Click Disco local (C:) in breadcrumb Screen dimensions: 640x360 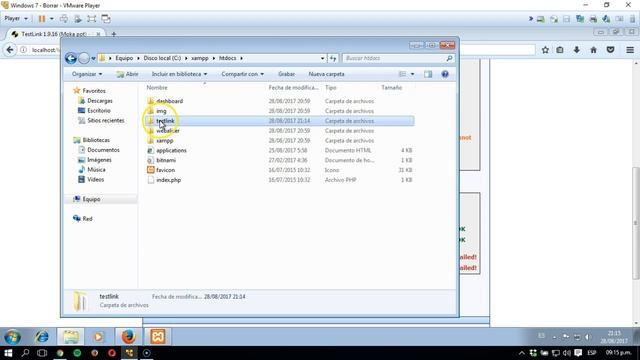162,58
